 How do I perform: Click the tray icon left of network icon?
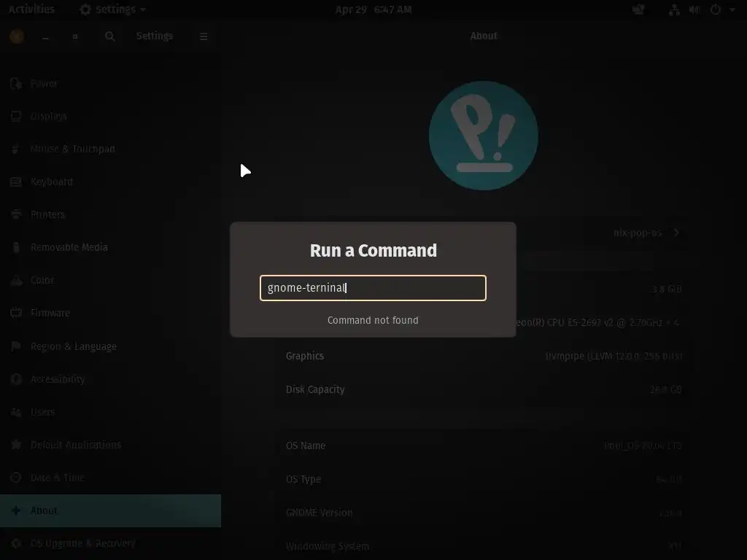point(638,9)
